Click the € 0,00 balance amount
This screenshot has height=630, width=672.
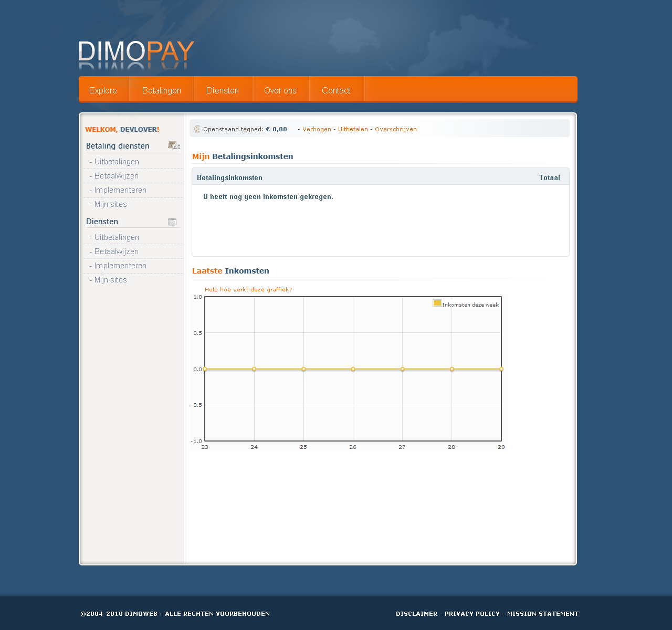(277, 129)
